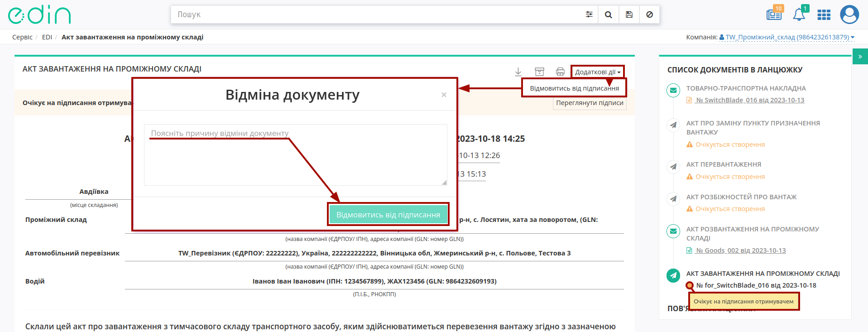
Task: Collapse the side panel with chevron button
Action: click(860, 57)
